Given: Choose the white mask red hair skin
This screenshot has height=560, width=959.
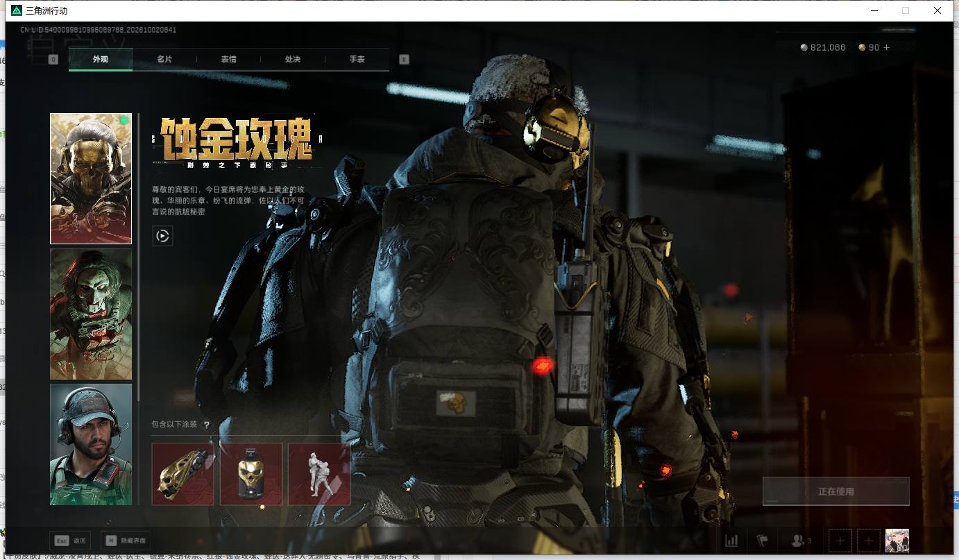Looking at the screenshot, I should 91,314.
